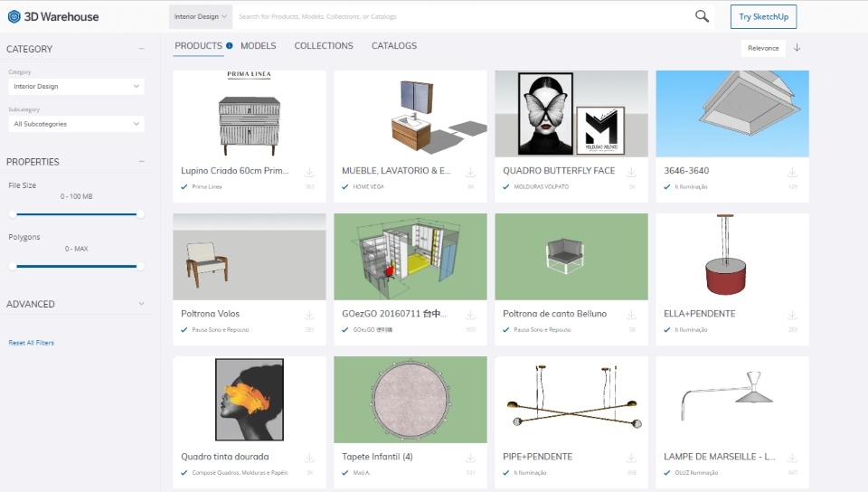868x492 pixels.
Task: Download GOezGO 20160711 model
Action: [470, 315]
